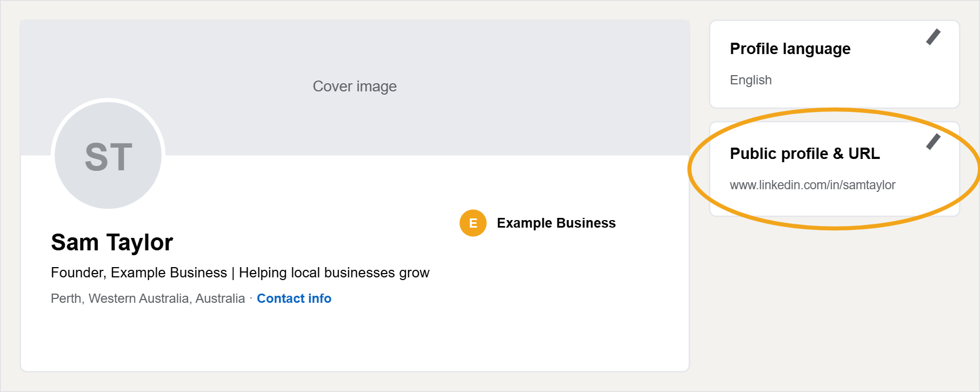
Task: Edit the Profile language setting pencil
Action: 934,37
